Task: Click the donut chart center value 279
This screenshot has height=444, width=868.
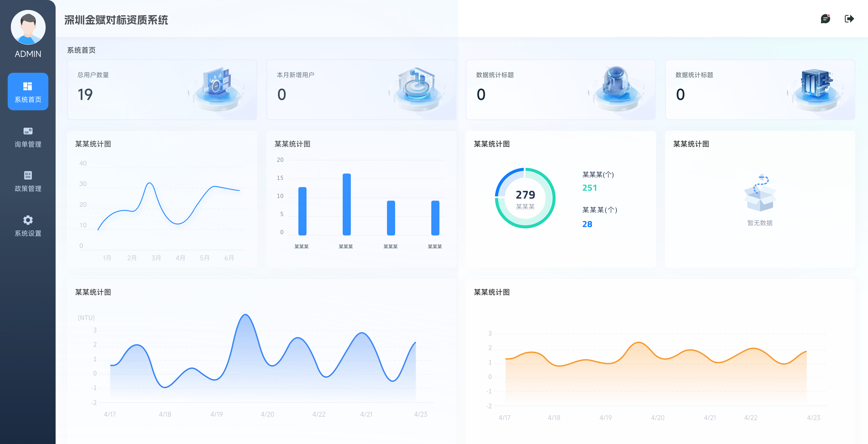Action: (x=525, y=195)
